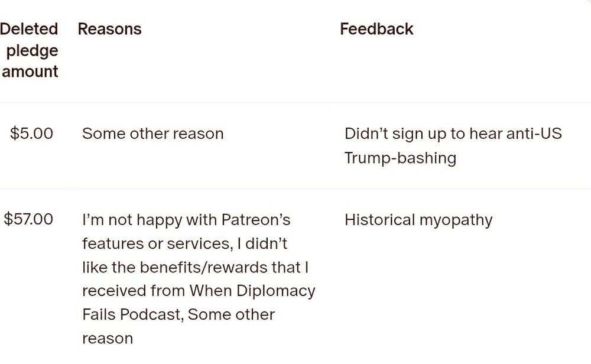Click the 'features or services, I didn't' line
The height and width of the screenshot is (364, 591).
pos(184,244)
